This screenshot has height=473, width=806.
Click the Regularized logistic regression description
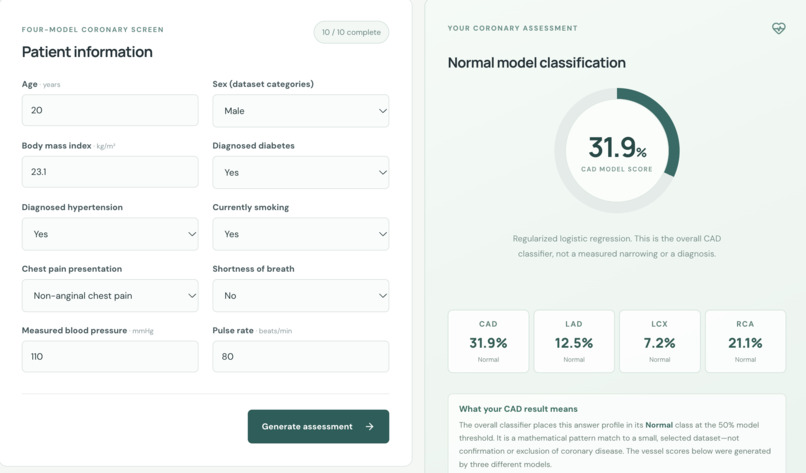(x=617, y=246)
